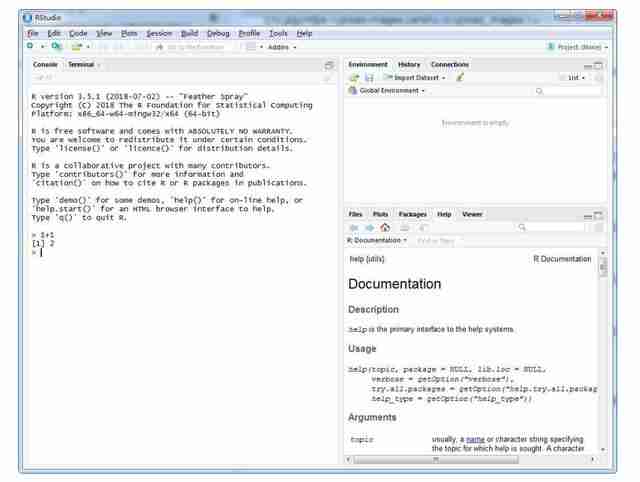The image size is (640, 482).
Task: Click the Help pane horizontal scrollbar
Action: (436, 460)
